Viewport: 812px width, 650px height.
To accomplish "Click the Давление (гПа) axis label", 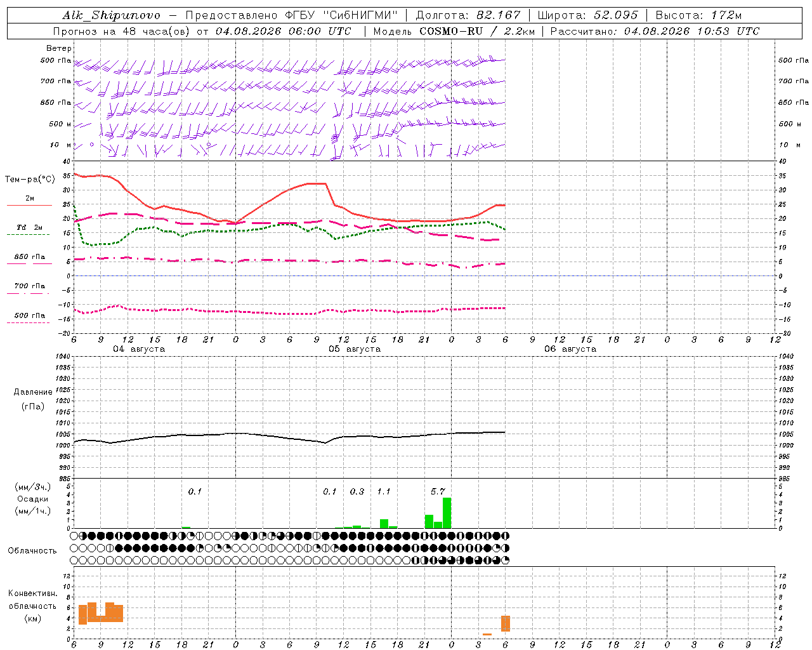I will [33, 399].
